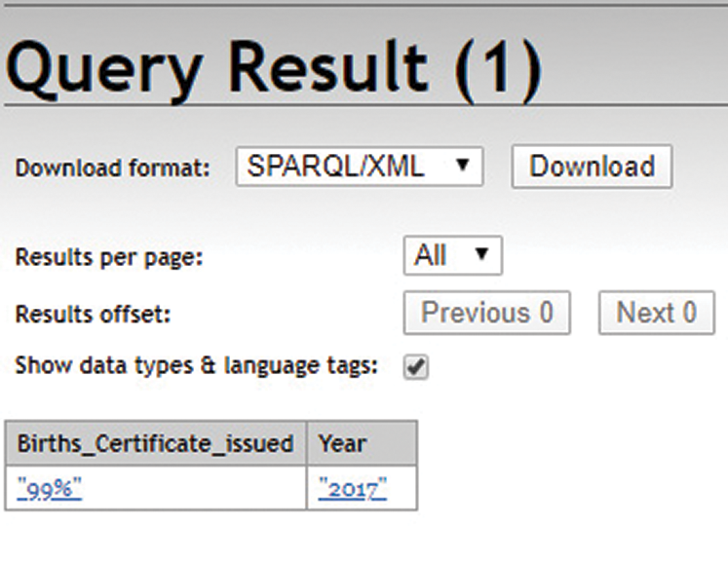
Task: Open the "99%" result link
Action: (x=50, y=488)
